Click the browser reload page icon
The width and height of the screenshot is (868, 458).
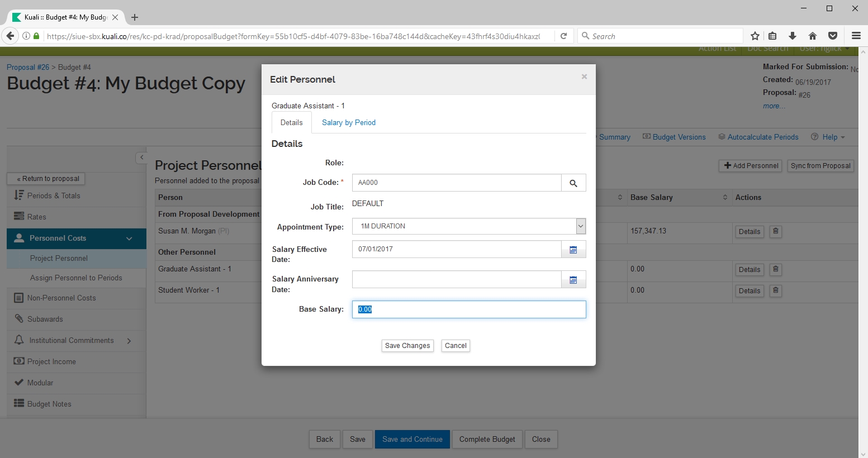[564, 36]
